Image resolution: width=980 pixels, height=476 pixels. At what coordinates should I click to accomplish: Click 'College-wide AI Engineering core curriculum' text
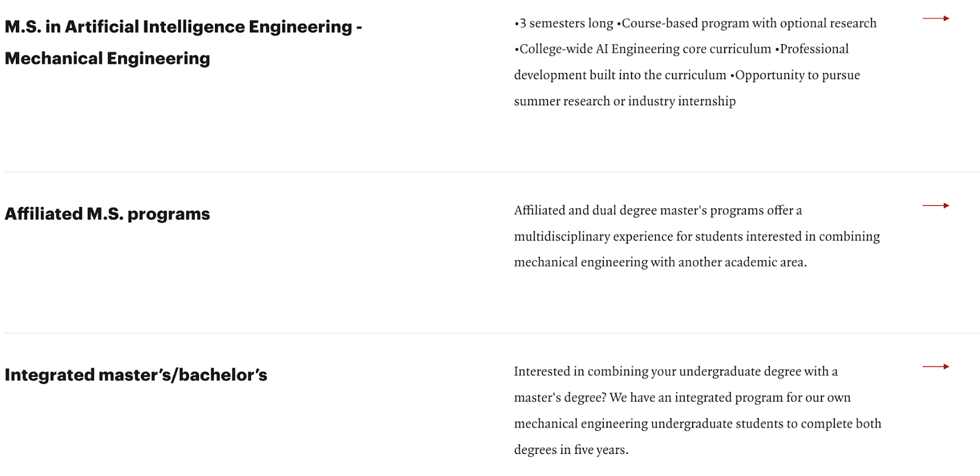point(645,49)
